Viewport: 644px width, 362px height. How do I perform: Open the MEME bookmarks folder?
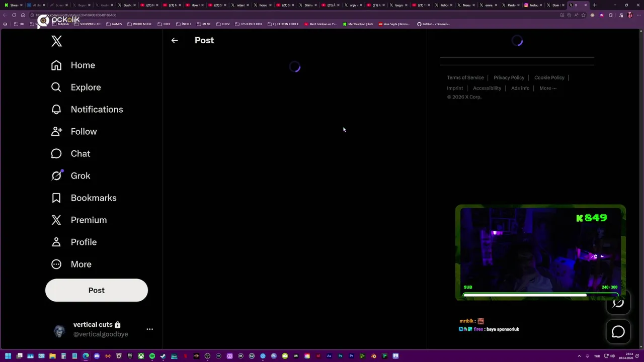[204, 24]
